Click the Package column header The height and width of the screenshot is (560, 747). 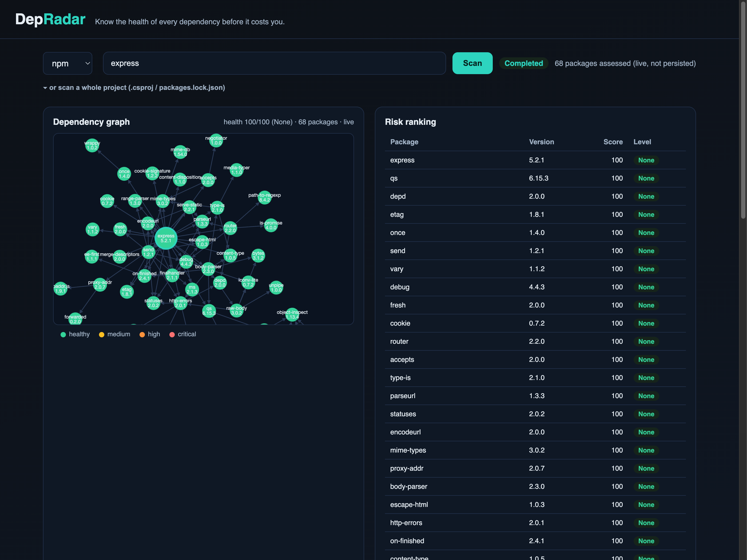tap(404, 142)
